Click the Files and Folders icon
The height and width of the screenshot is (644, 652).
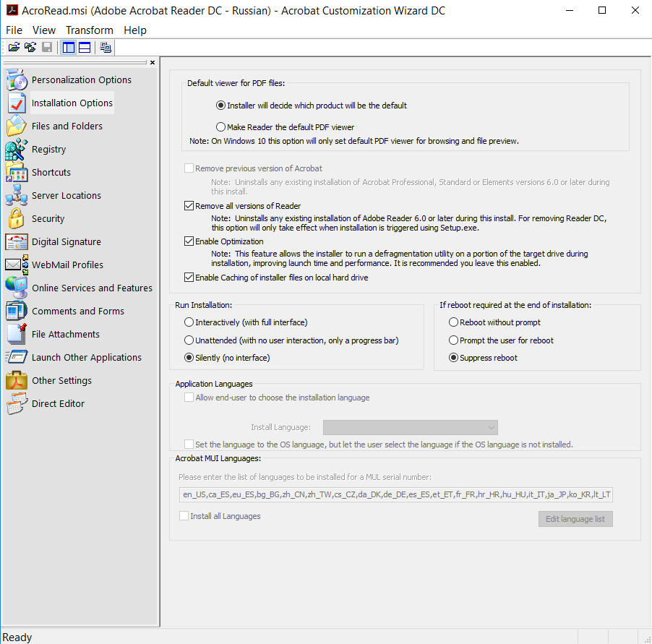17,126
